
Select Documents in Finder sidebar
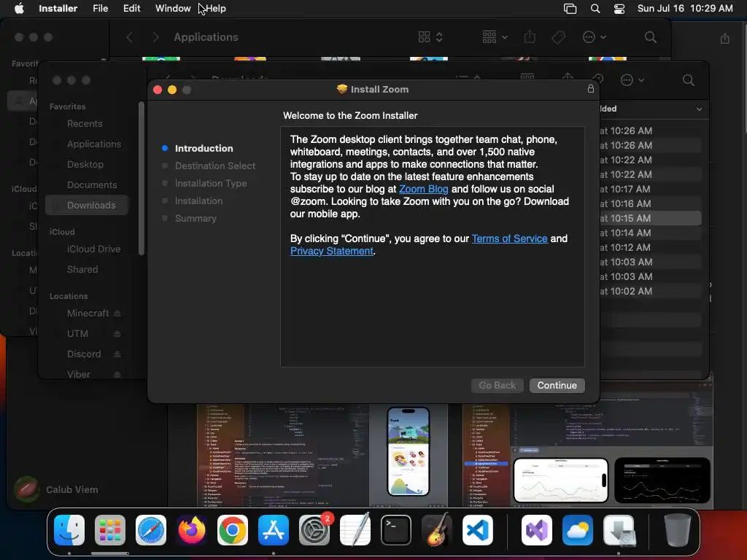(91, 184)
